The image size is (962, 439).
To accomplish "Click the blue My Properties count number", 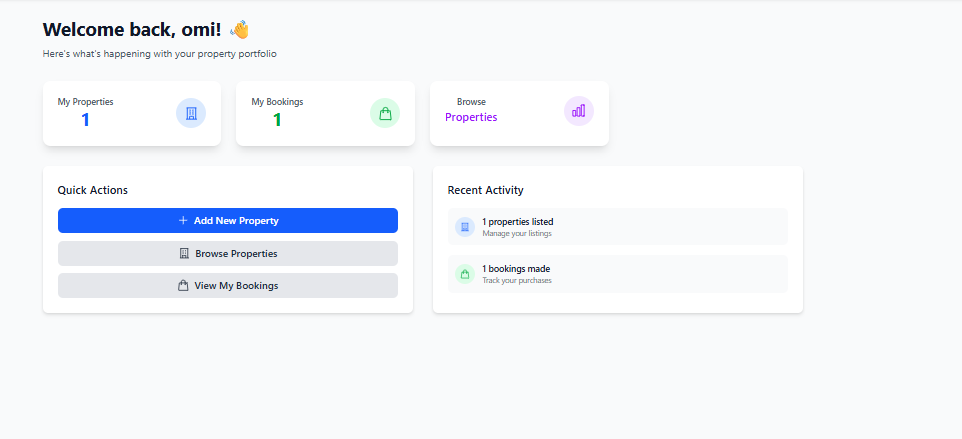I will [85, 120].
